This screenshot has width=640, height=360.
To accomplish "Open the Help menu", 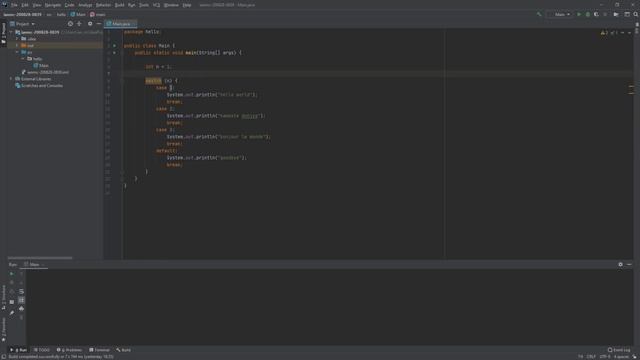I will click(x=187, y=5).
